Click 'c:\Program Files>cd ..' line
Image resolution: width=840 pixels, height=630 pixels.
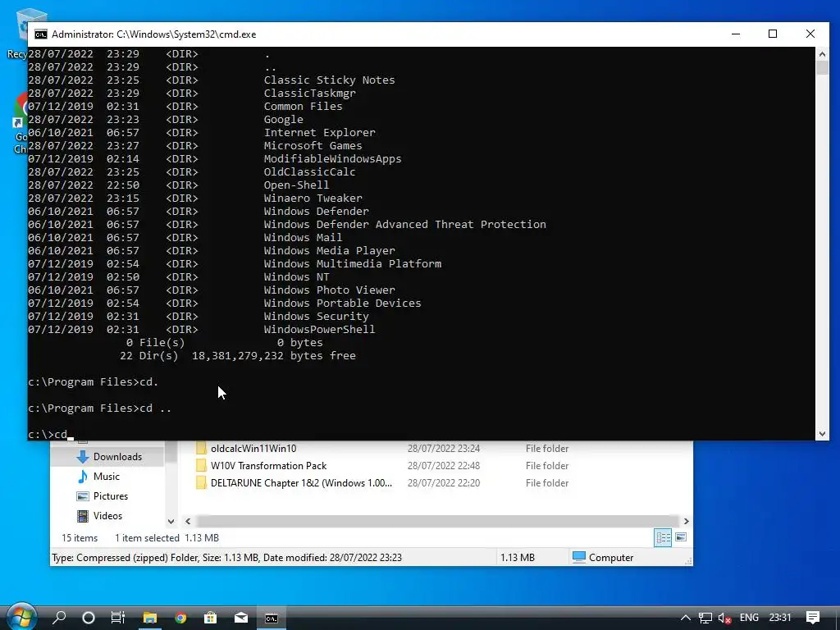tap(99, 409)
